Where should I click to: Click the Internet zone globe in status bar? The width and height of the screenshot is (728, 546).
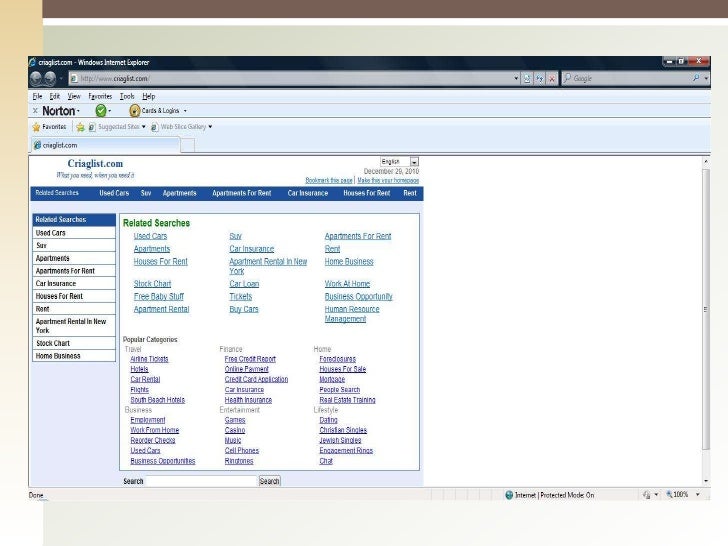509,495
